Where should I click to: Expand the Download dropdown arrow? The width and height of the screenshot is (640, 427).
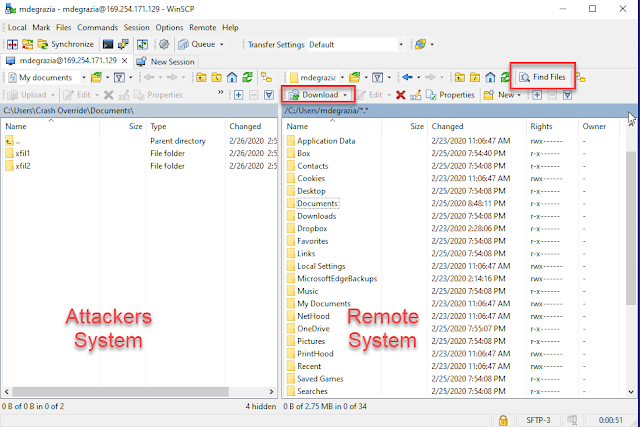[345, 95]
